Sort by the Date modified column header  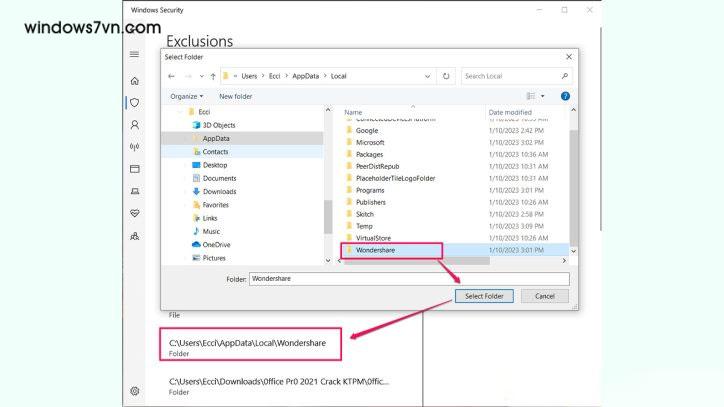(510, 112)
